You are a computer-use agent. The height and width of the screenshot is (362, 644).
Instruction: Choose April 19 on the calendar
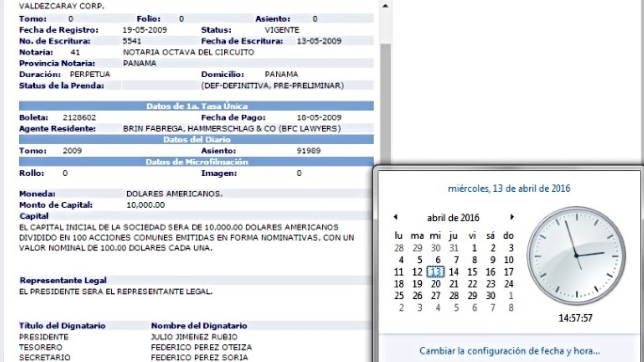(417, 284)
